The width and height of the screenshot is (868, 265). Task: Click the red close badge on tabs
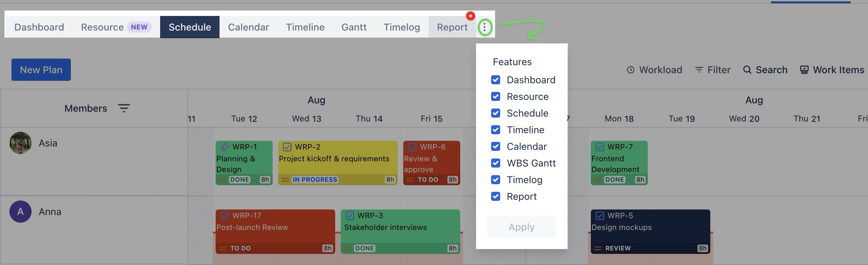click(470, 16)
